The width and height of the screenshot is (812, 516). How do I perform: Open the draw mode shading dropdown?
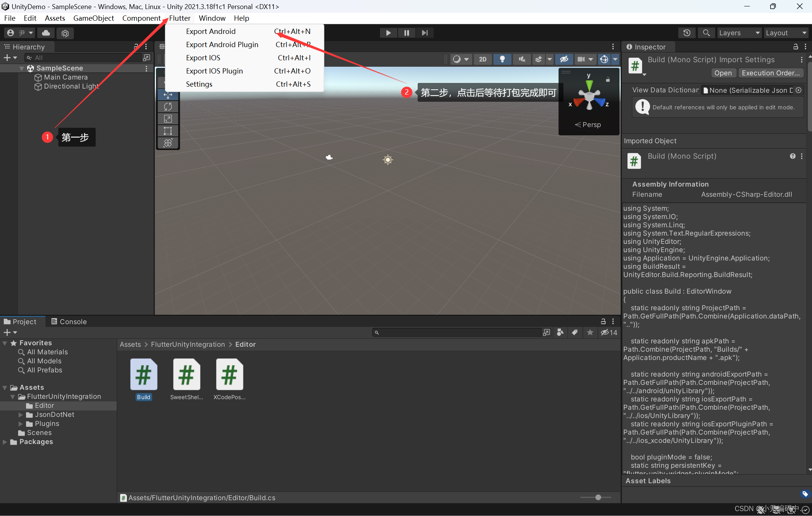coord(461,59)
